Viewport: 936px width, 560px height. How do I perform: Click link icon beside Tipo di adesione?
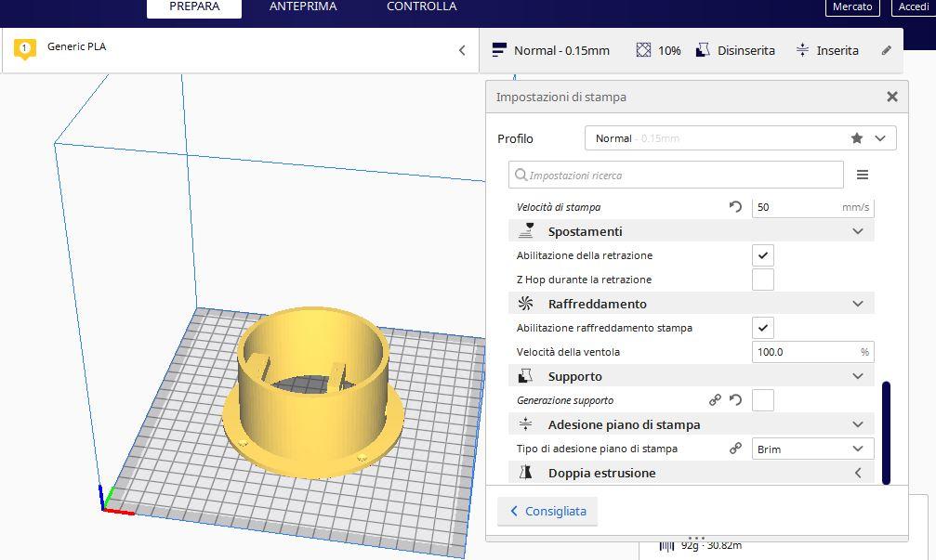[735, 449]
